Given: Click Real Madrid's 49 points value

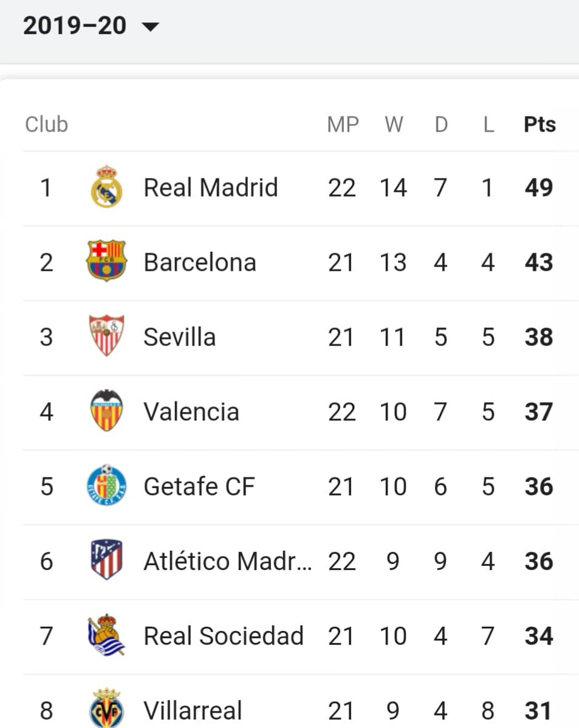Looking at the screenshot, I should 539,188.
